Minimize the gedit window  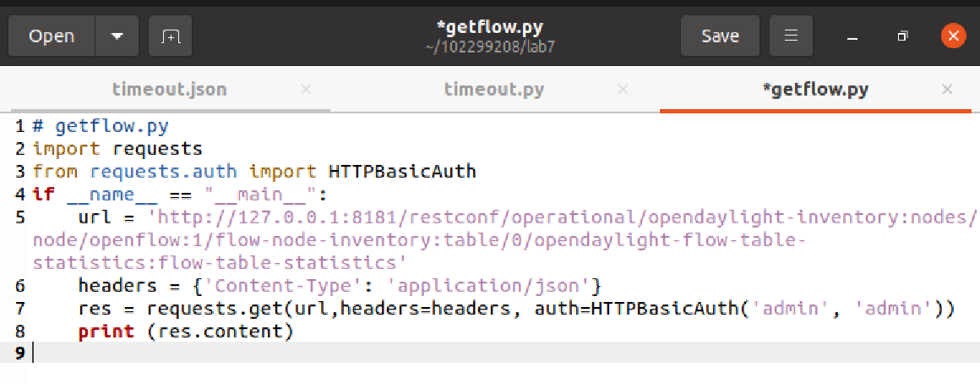click(x=853, y=36)
